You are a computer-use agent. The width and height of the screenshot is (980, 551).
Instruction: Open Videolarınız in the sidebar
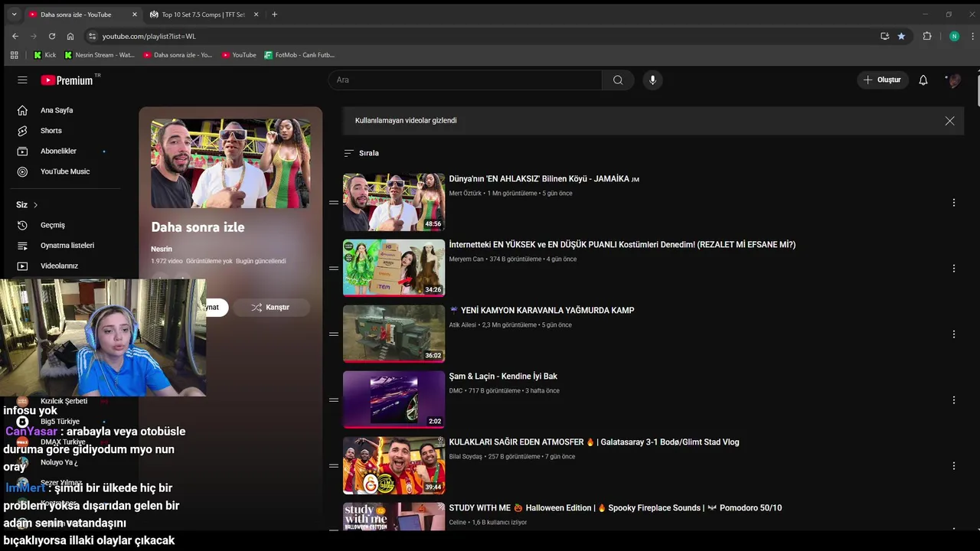coord(59,266)
